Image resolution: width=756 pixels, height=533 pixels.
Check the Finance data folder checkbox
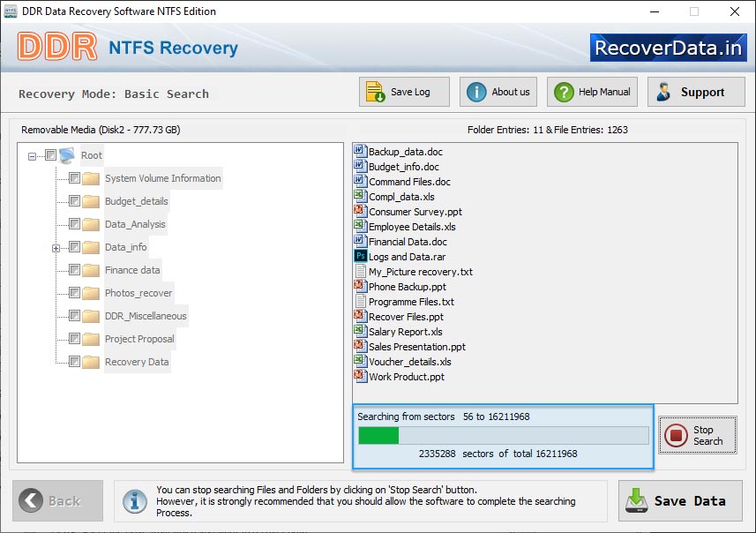(x=74, y=270)
